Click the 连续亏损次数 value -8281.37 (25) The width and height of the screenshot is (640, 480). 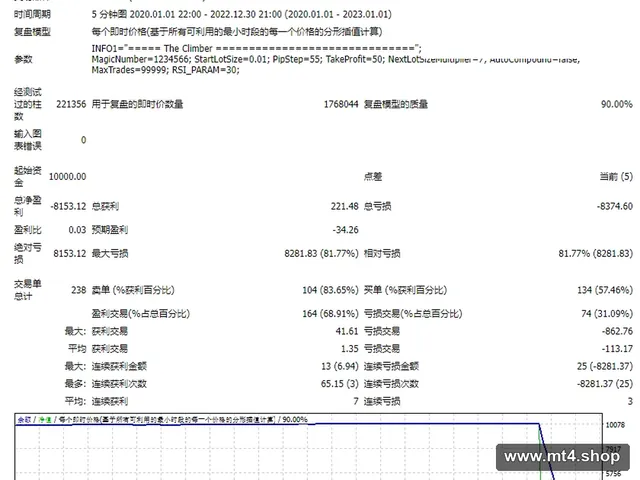605,384
